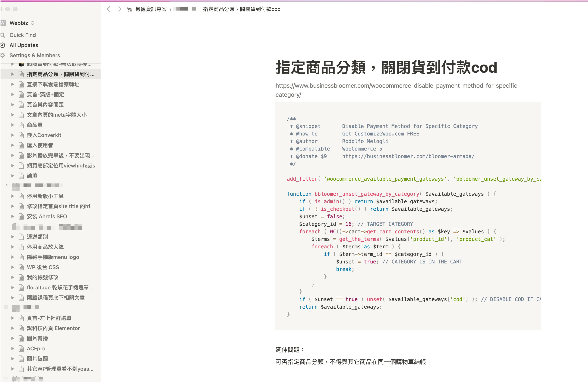This screenshot has width=588, height=382.
Task: Click the page title 指定商品分類，關閉貨到付款cod
Action: click(x=386, y=67)
